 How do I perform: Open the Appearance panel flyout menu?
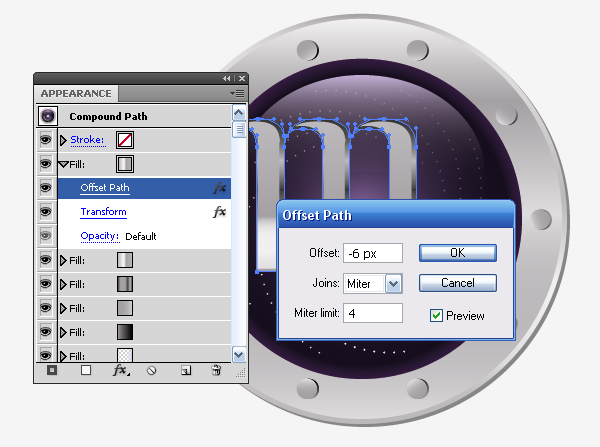(x=237, y=93)
